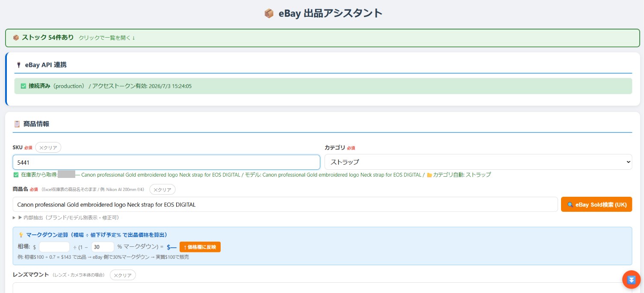
Task: Click the box icon beside eBay 出品アシスタント title
Action: click(x=269, y=14)
